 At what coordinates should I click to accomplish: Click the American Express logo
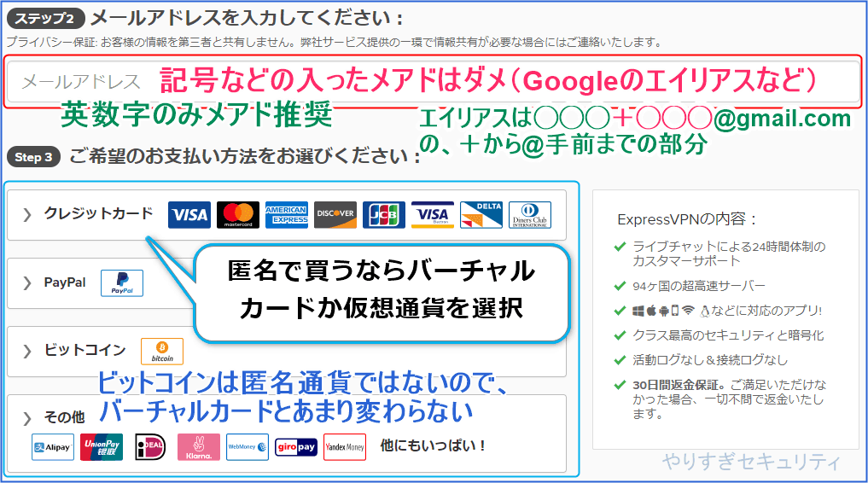287,215
